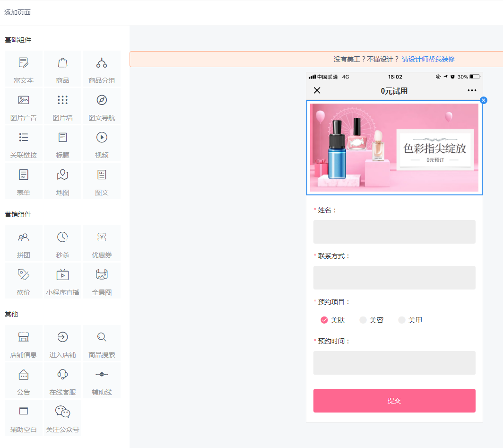Add the 商品 product component
The height and width of the screenshot is (448, 503).
62,68
